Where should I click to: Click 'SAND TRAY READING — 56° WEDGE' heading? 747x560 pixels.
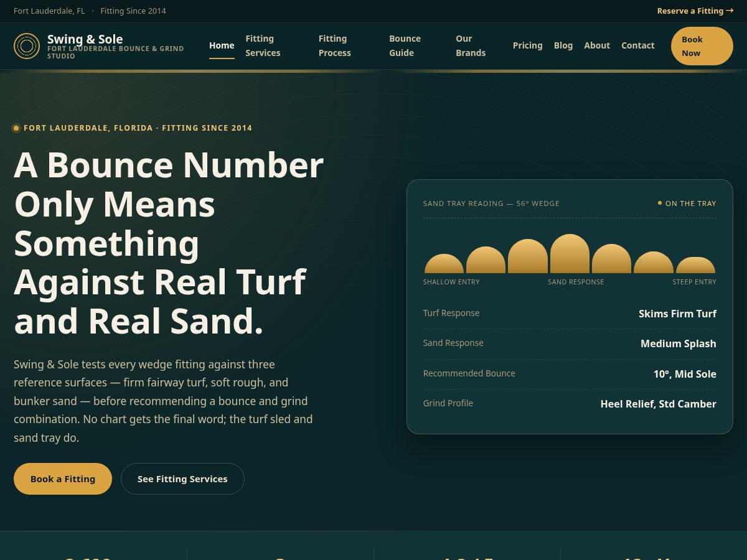pos(491,203)
